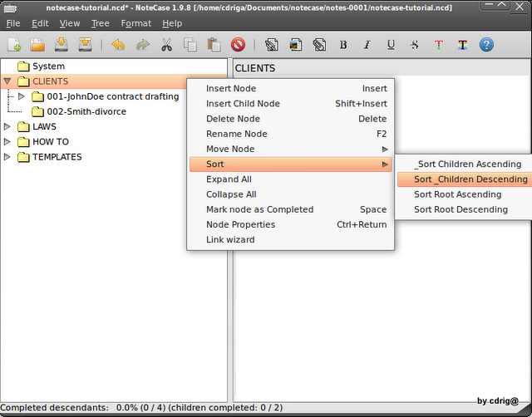Collapse the CLIENTS node

pos(7,81)
